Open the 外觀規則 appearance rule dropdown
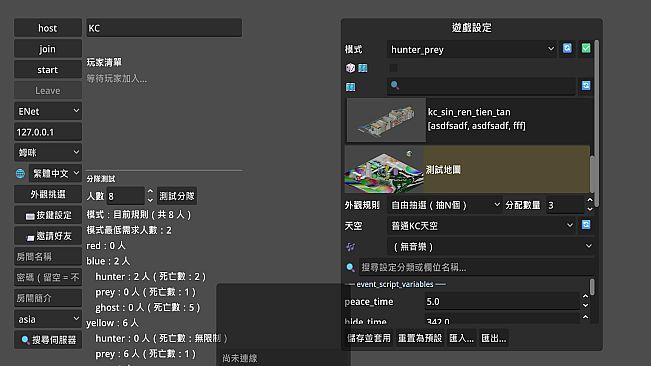The image size is (651, 366). pos(445,205)
